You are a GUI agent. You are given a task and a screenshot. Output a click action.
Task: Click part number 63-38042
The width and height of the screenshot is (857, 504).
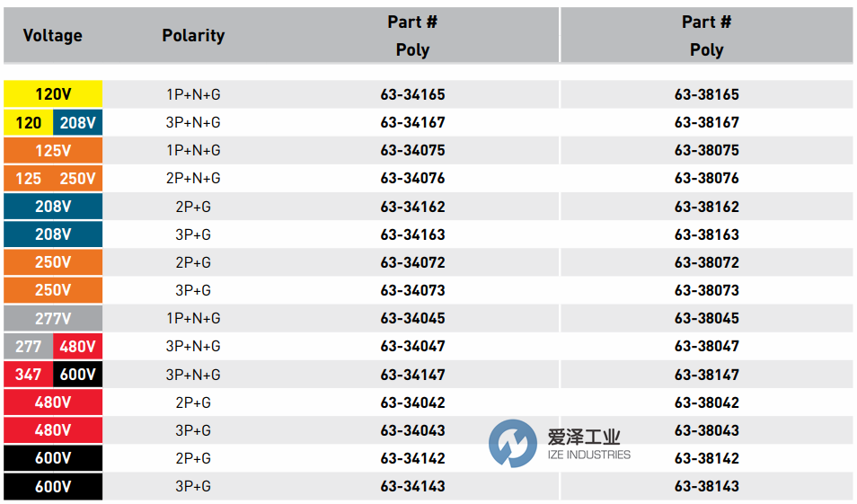pyautogui.click(x=707, y=402)
